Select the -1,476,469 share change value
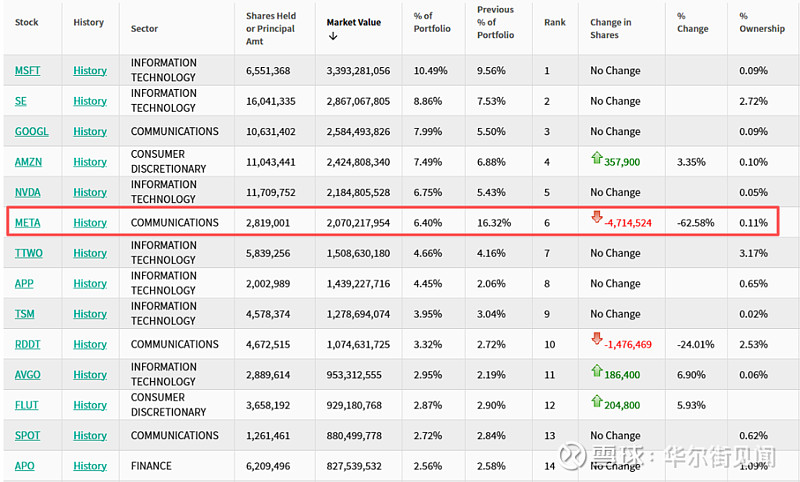 click(x=628, y=345)
